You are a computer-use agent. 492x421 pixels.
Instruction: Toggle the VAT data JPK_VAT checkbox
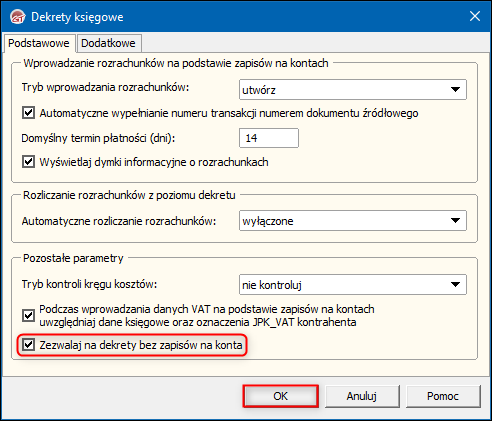pyautogui.click(x=28, y=315)
